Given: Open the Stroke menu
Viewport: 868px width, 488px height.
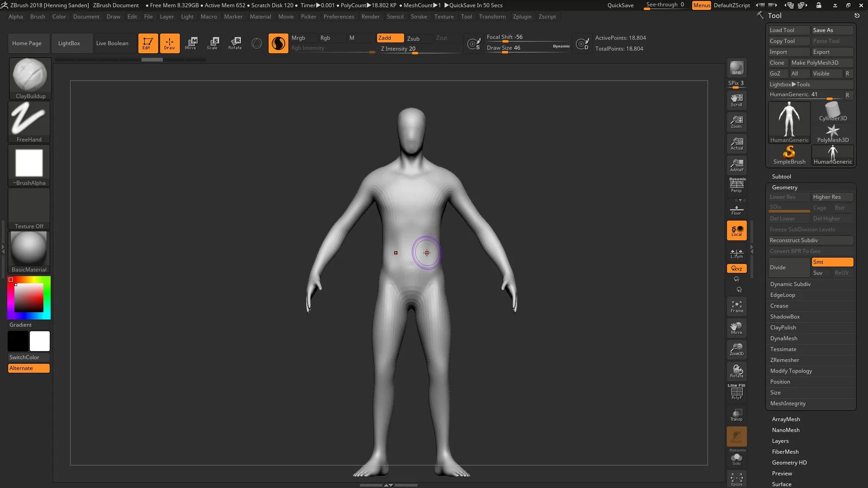Looking at the screenshot, I should [x=419, y=17].
